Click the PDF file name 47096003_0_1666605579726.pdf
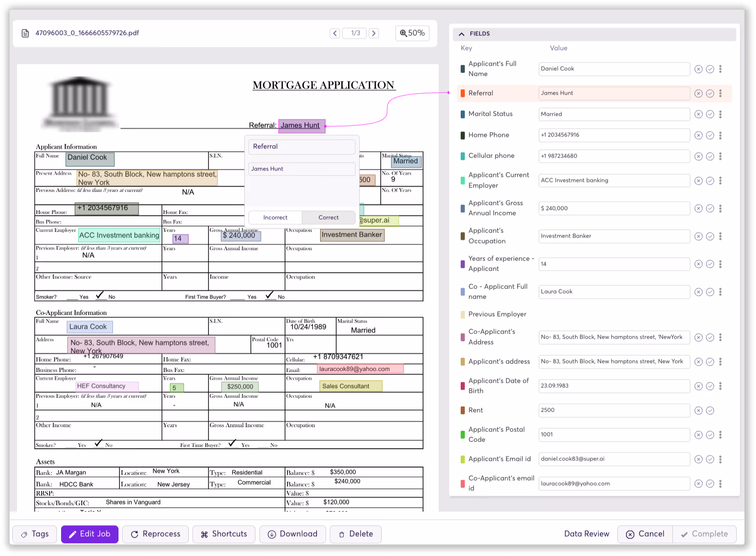 (87, 33)
